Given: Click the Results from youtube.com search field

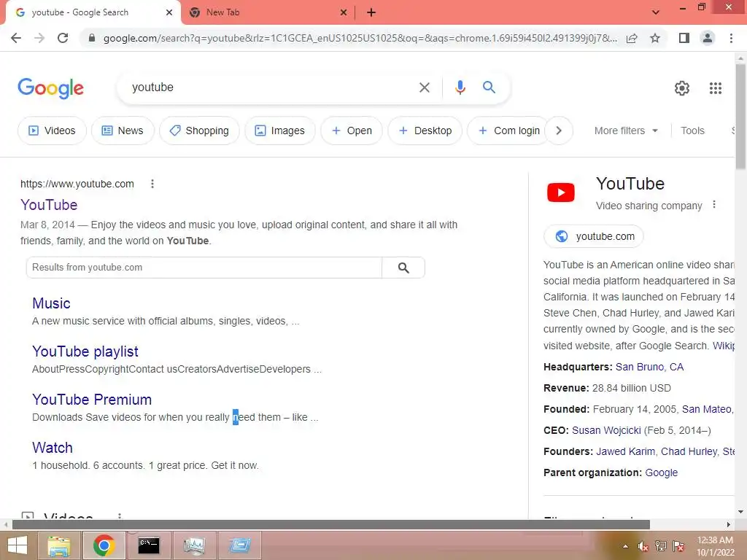Looking at the screenshot, I should click(x=204, y=268).
